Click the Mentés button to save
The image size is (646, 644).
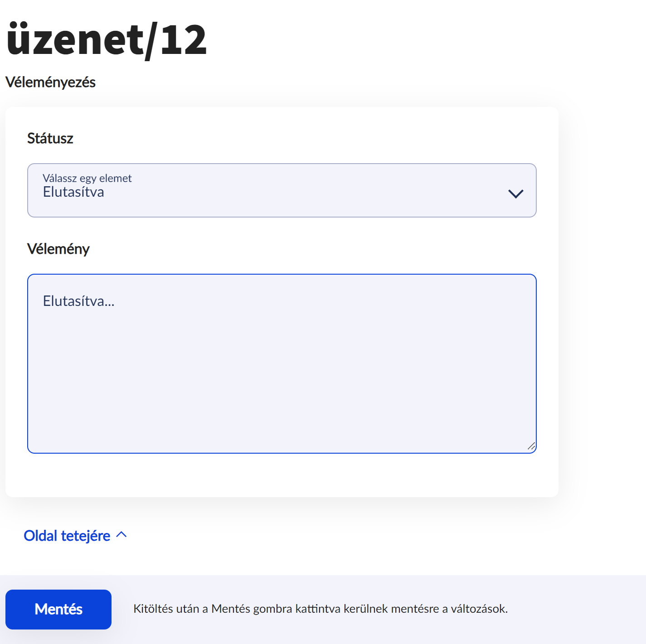tap(58, 609)
